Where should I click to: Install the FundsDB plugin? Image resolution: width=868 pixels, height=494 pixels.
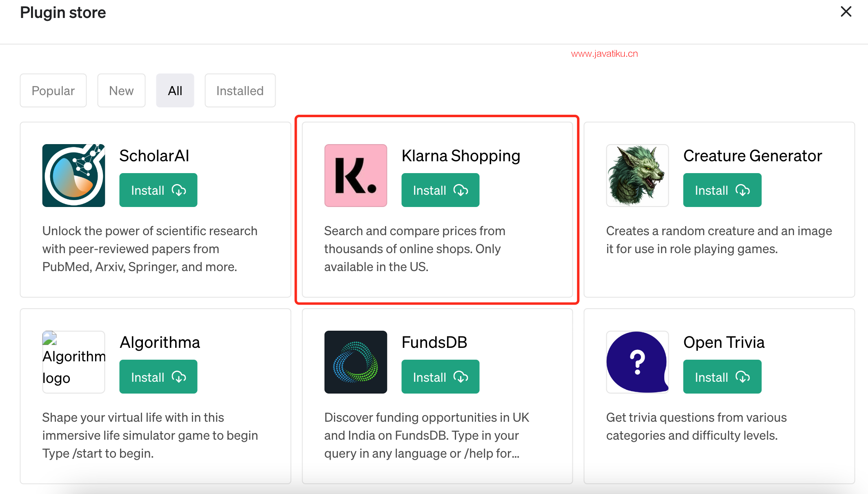click(x=440, y=377)
